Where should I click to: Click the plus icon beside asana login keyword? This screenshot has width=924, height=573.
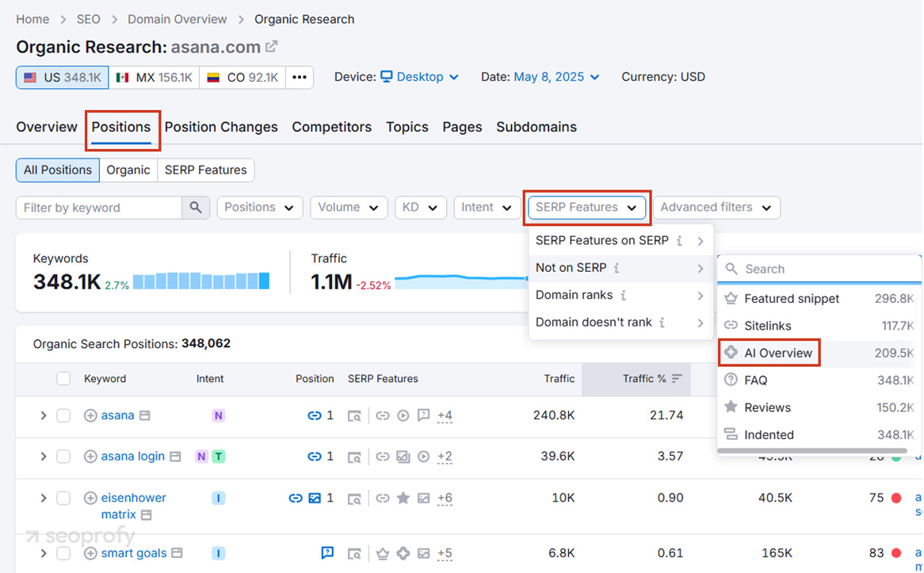[x=90, y=456]
